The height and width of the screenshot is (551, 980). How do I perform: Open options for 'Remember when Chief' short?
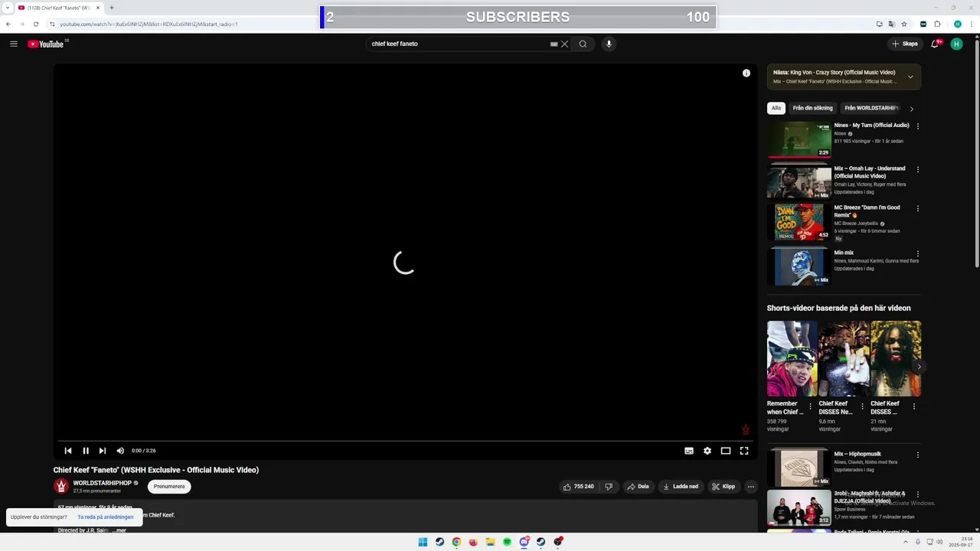(x=811, y=406)
